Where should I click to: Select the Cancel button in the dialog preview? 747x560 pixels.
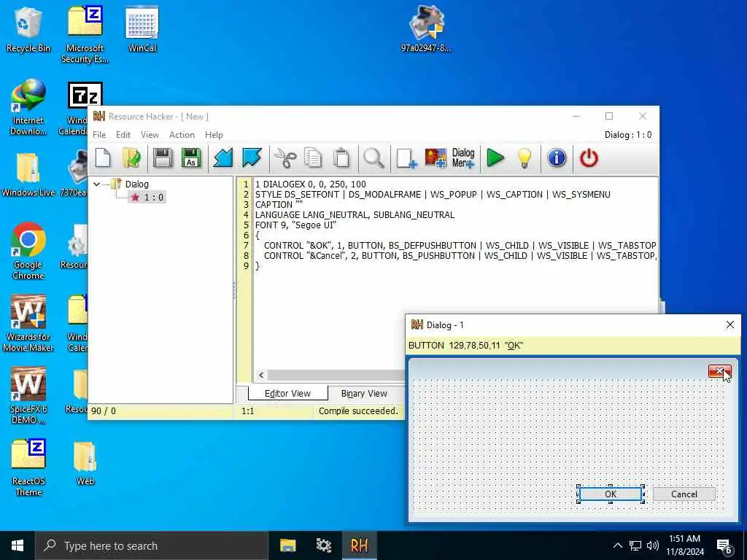[684, 494]
